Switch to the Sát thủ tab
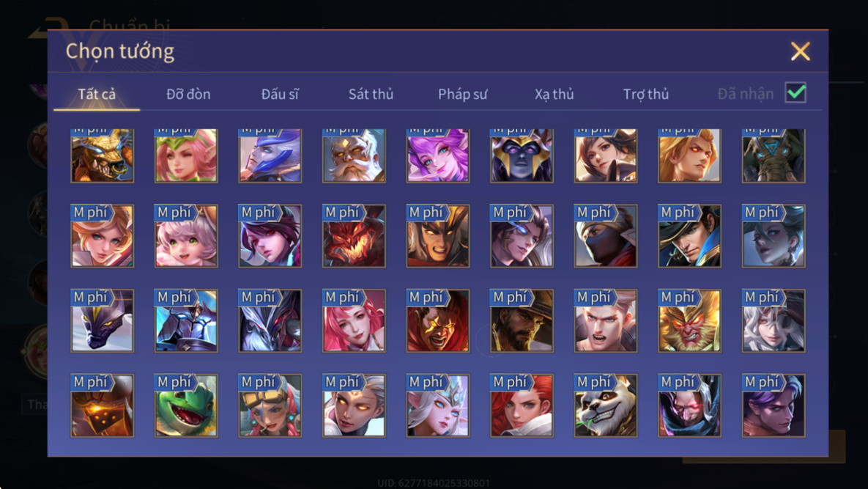Viewport: 868px width, 489px height. 371,94
